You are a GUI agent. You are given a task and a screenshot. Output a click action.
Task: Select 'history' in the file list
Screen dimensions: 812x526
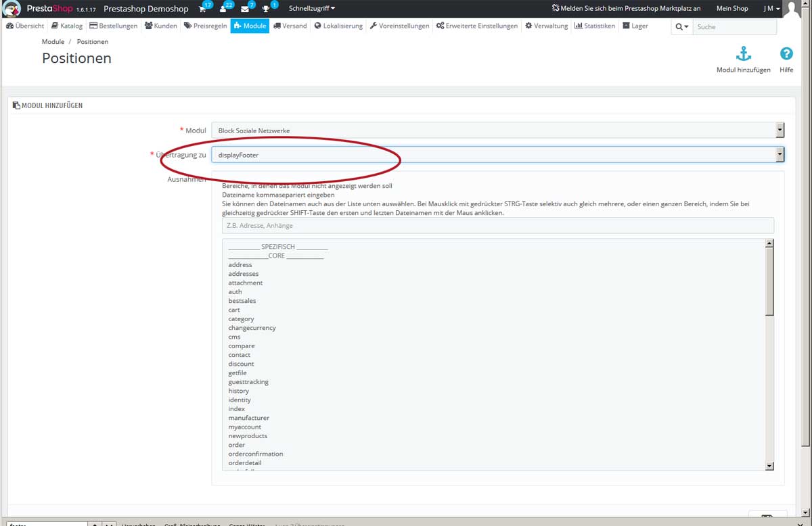pos(239,391)
